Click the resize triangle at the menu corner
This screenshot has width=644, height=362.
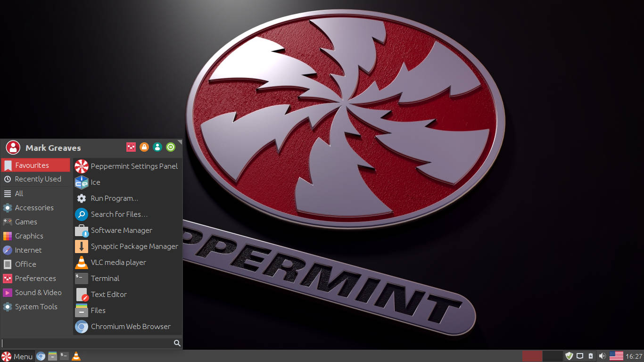point(180,141)
